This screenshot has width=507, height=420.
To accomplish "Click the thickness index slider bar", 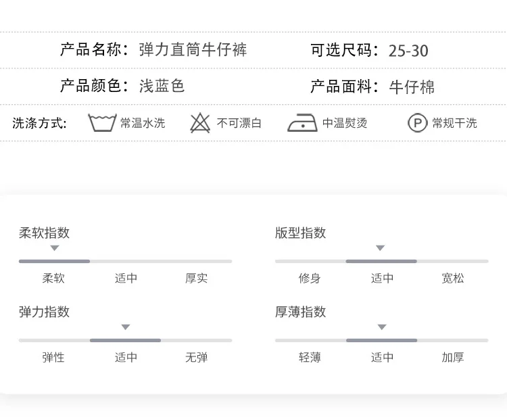I will tap(381, 340).
